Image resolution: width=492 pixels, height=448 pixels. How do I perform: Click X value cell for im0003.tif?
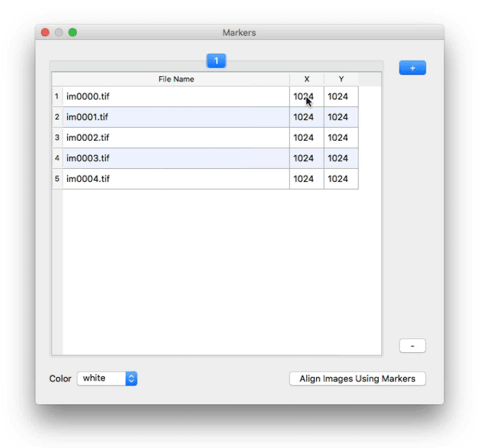click(304, 158)
